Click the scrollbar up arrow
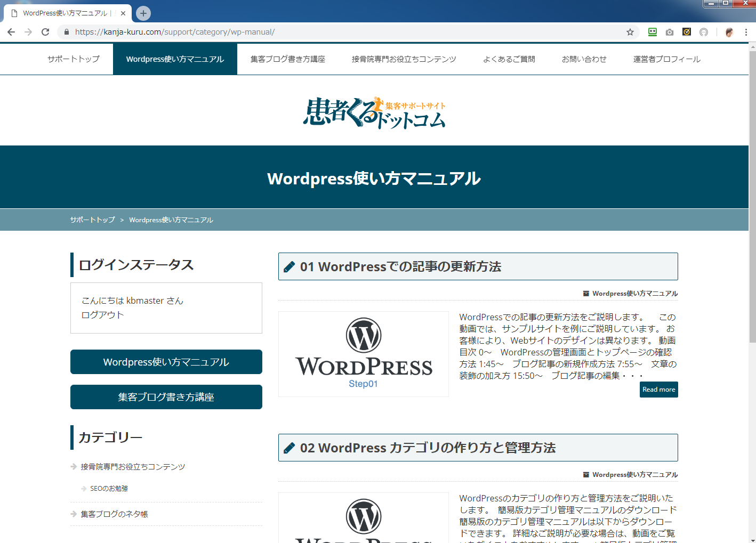Image resolution: width=756 pixels, height=543 pixels. pyautogui.click(x=752, y=47)
